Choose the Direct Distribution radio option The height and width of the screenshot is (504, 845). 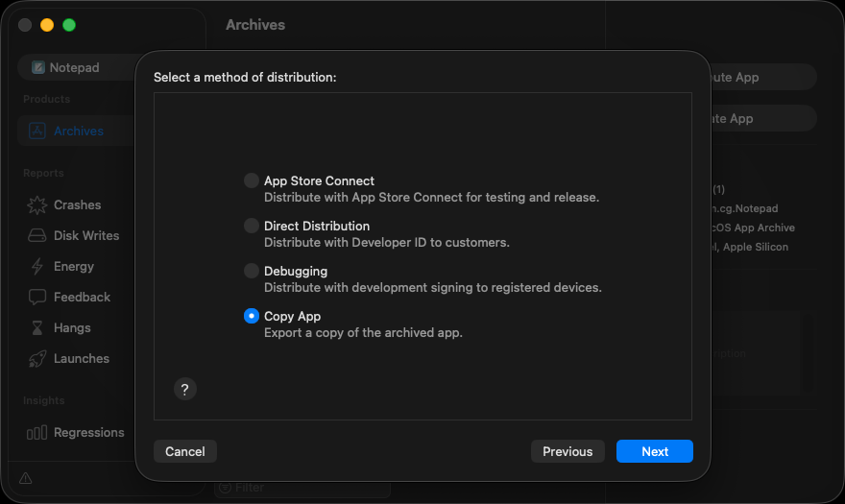[x=252, y=226]
